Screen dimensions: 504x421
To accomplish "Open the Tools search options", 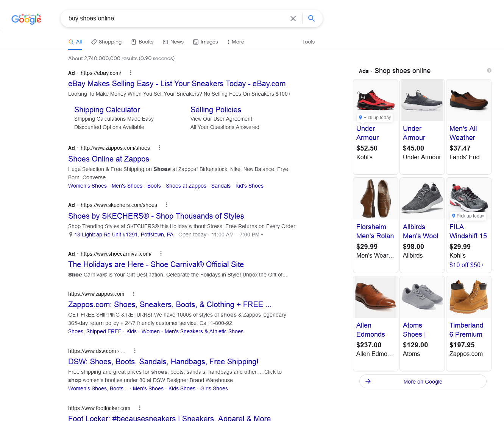I will coord(308,42).
